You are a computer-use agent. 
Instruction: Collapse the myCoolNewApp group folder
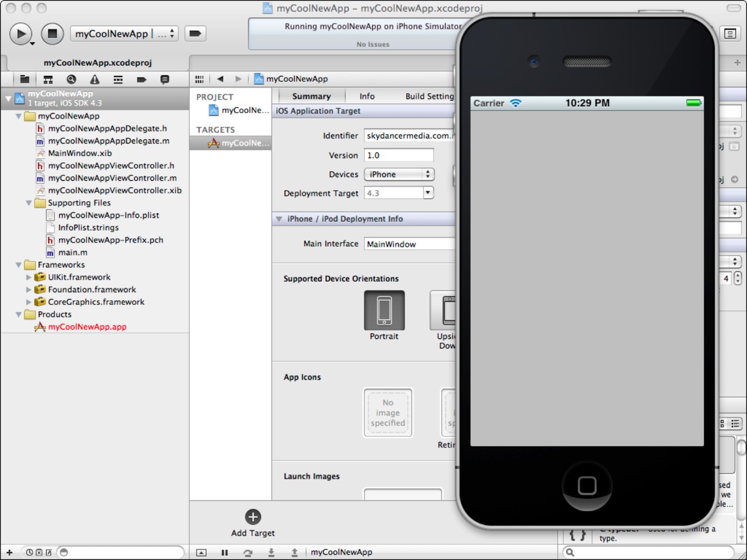coord(19,116)
